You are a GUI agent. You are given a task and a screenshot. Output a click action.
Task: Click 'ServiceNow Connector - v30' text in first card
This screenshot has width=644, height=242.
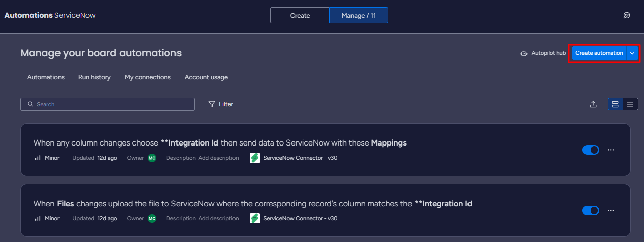point(301,158)
